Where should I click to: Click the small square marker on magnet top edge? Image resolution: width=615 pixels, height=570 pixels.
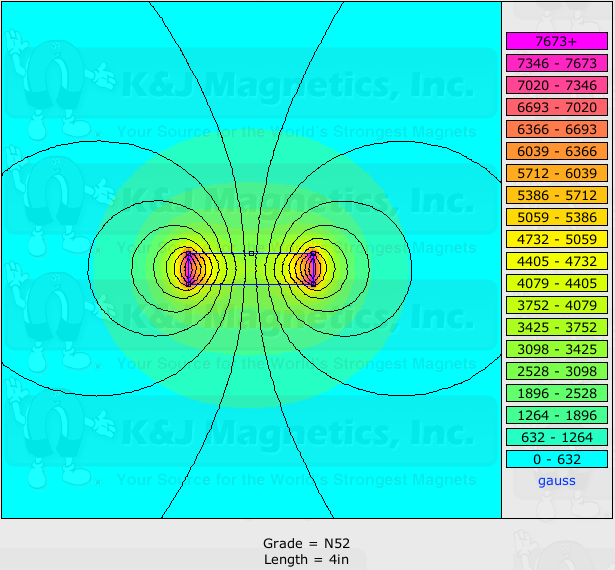coord(251,253)
